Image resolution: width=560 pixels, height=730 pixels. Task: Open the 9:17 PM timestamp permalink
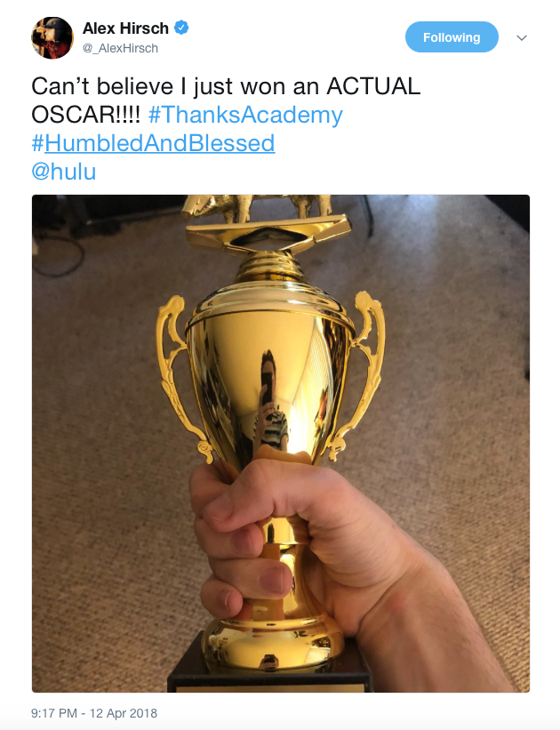point(94,713)
